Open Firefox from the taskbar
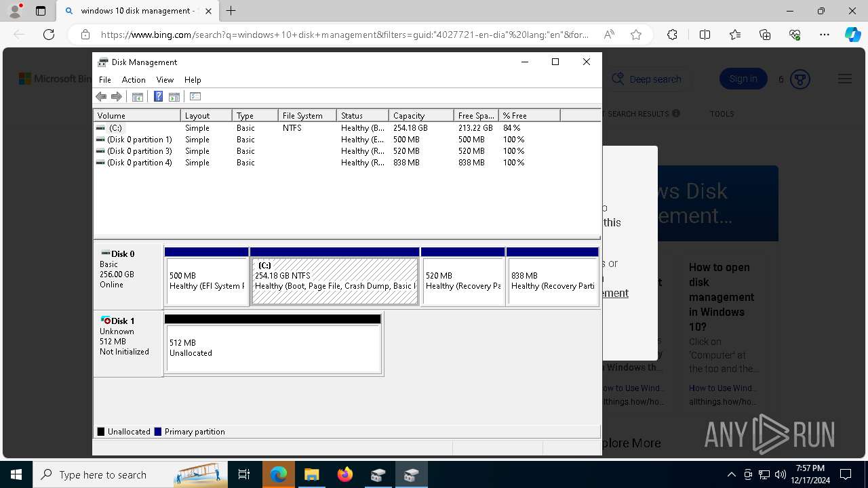Image resolution: width=868 pixels, height=488 pixels. click(345, 474)
